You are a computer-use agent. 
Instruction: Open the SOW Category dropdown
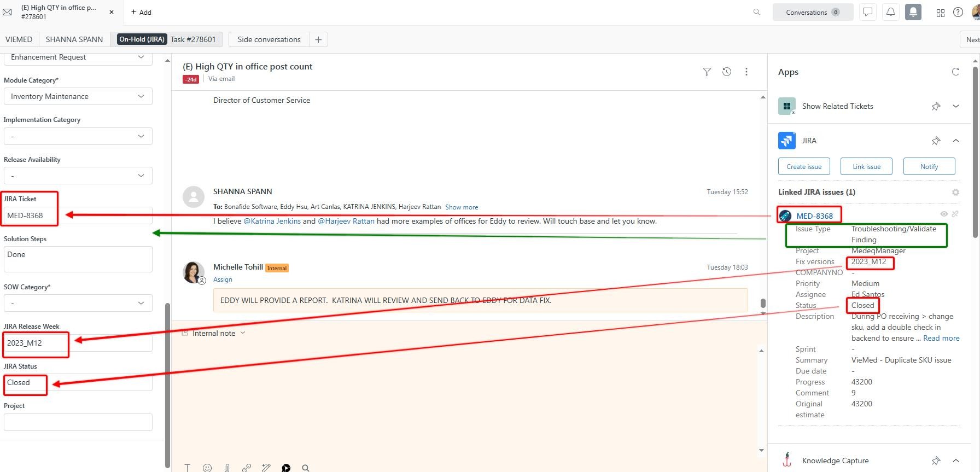point(78,303)
